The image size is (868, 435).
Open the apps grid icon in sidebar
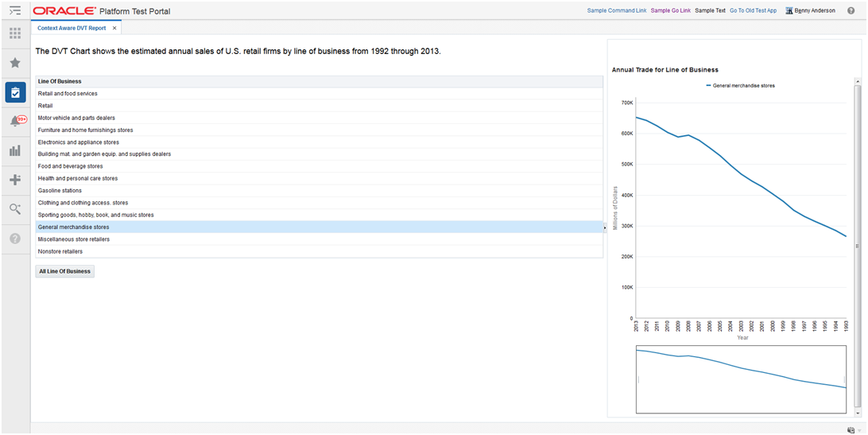tap(15, 33)
